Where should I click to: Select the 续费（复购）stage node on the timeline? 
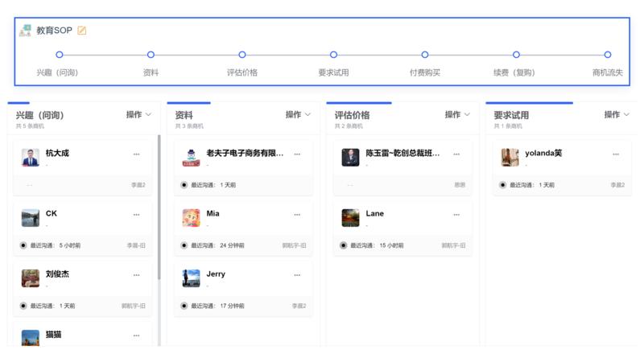tap(516, 55)
